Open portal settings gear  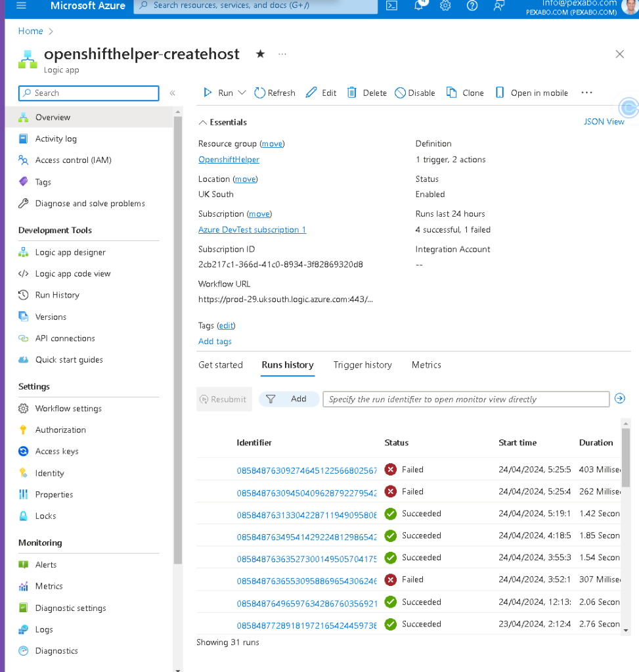coord(445,5)
